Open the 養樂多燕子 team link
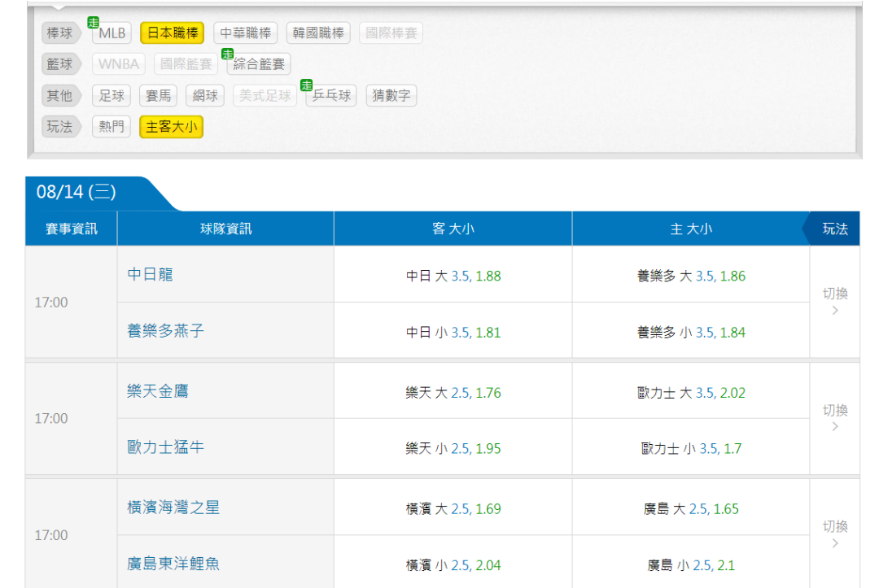 pos(166,331)
